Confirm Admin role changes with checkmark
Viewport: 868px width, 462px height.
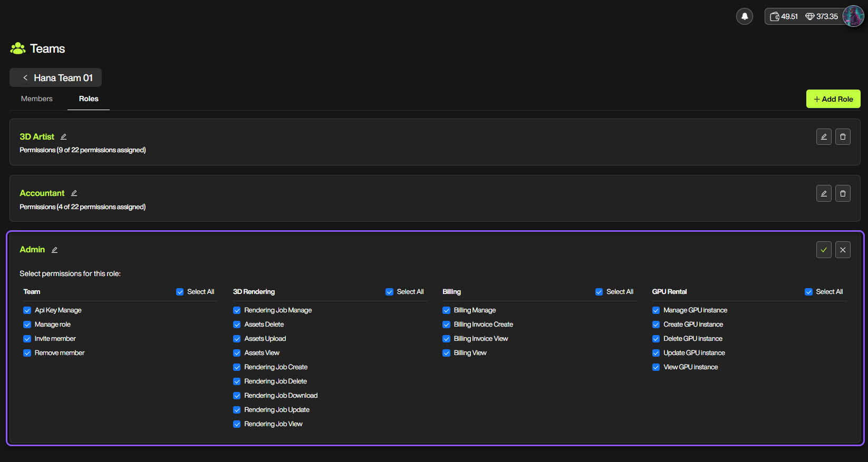point(823,250)
